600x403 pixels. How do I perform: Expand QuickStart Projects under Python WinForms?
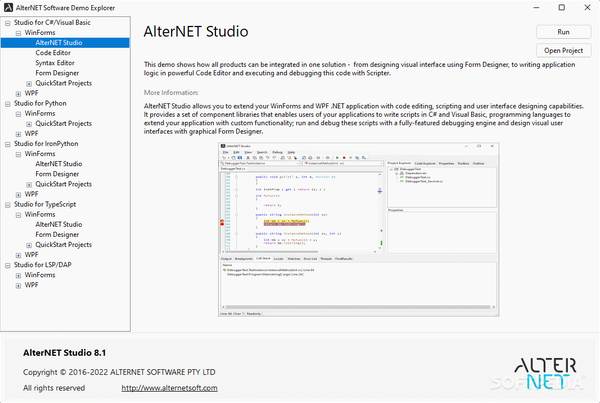(x=29, y=124)
